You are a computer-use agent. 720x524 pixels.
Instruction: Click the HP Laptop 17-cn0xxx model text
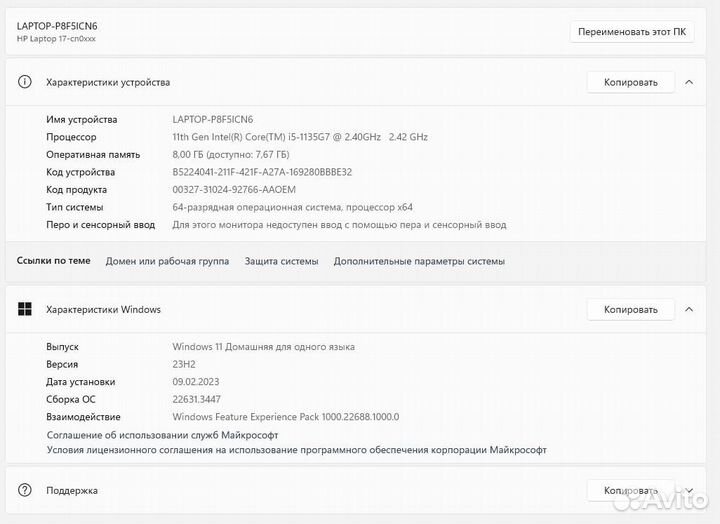click(56, 39)
